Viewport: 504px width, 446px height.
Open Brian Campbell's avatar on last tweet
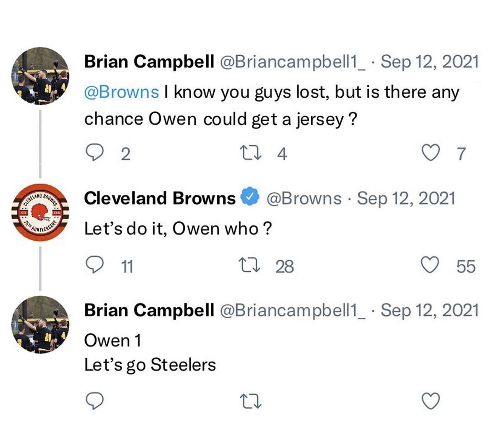click(x=40, y=324)
